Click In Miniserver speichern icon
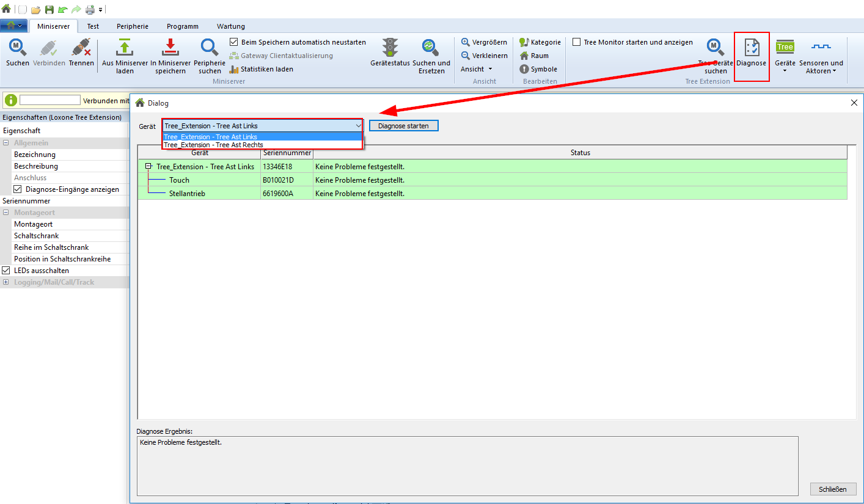Image resolution: width=864 pixels, height=504 pixels. [171, 48]
